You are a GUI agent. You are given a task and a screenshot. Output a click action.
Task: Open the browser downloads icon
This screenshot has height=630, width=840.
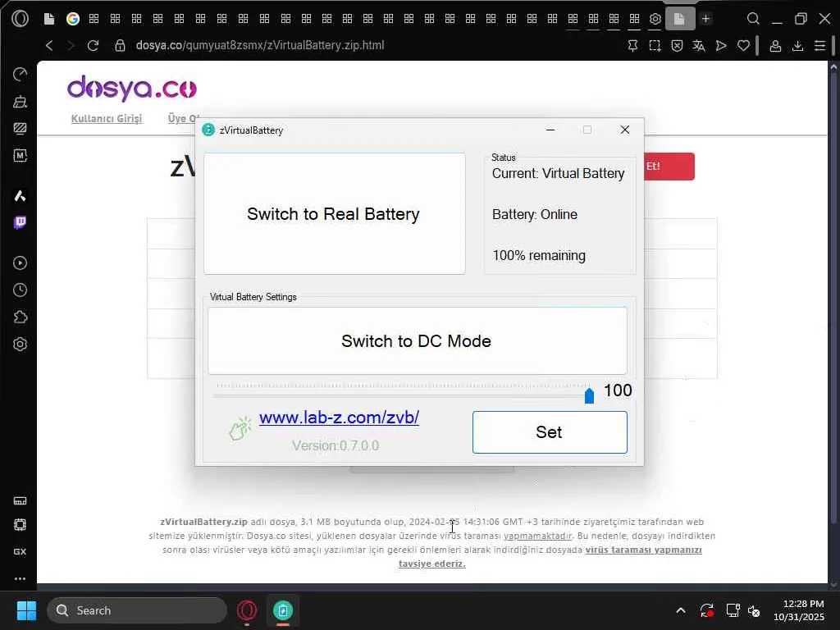[797, 46]
